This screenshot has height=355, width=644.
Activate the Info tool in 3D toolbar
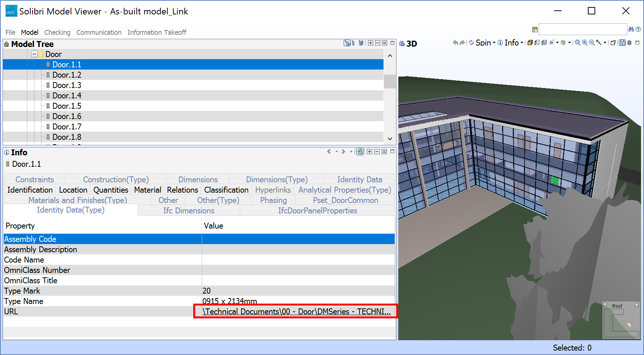pos(508,43)
